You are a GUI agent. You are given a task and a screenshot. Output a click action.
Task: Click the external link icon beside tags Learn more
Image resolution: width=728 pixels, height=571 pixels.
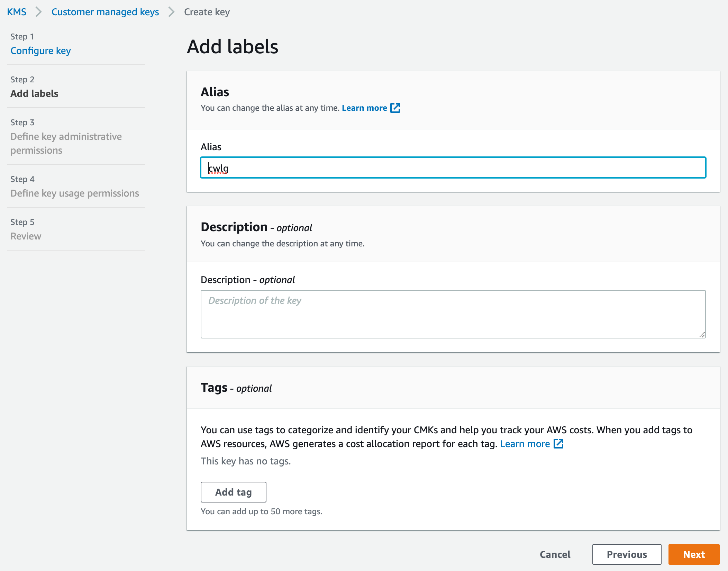pyautogui.click(x=558, y=444)
